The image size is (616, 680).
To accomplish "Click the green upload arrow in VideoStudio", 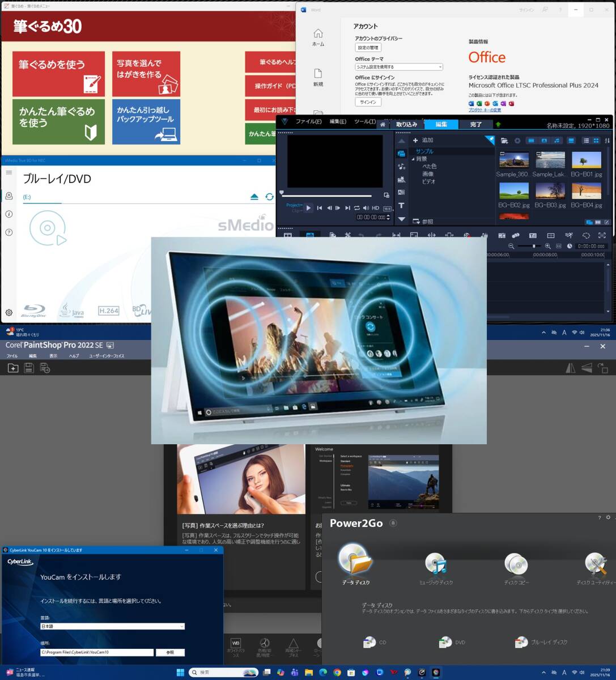I will [x=498, y=124].
